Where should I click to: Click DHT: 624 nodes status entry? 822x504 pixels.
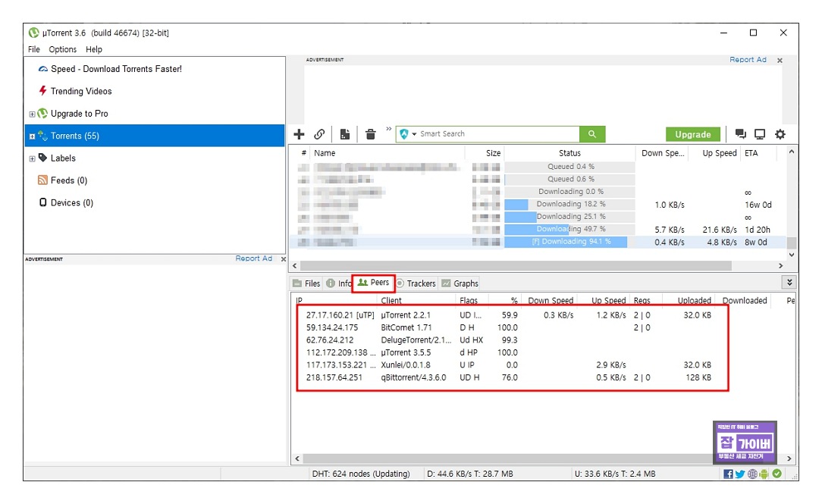361,474
